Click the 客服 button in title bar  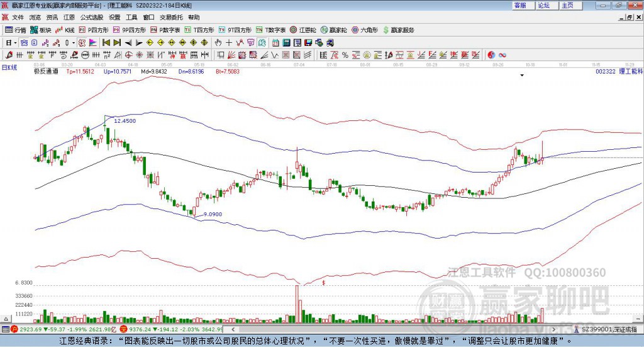click(x=523, y=5)
